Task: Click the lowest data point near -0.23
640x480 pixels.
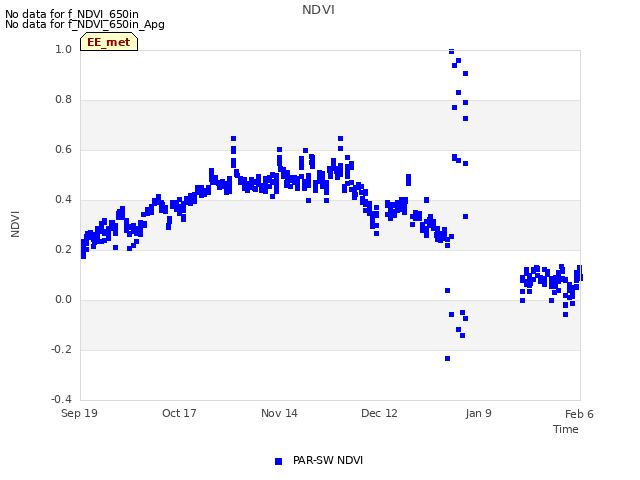Action: (447, 358)
